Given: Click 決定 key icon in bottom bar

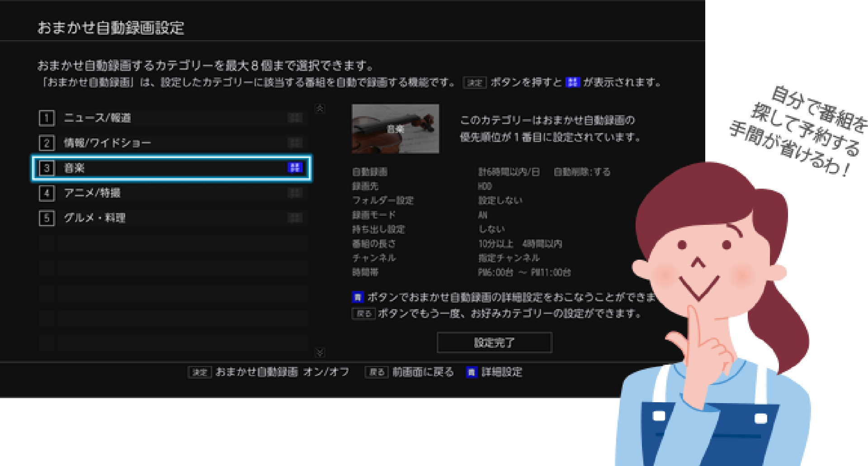Looking at the screenshot, I should (199, 372).
